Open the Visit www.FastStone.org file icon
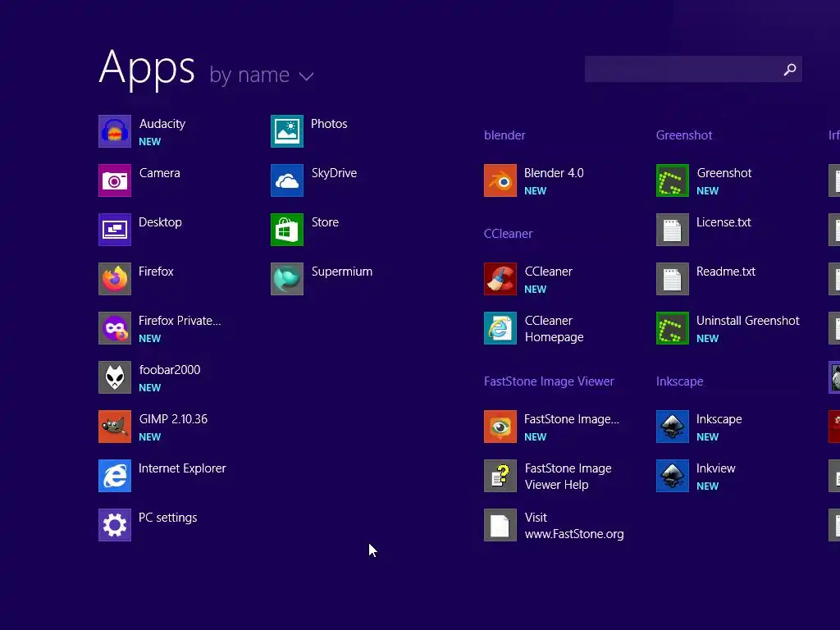The image size is (840, 630). [500, 525]
